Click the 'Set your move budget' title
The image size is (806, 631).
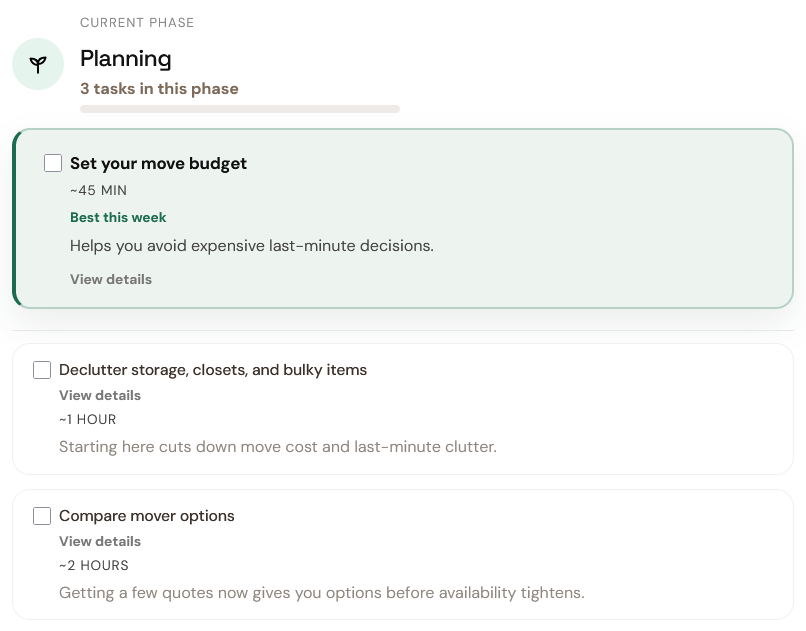(158, 163)
